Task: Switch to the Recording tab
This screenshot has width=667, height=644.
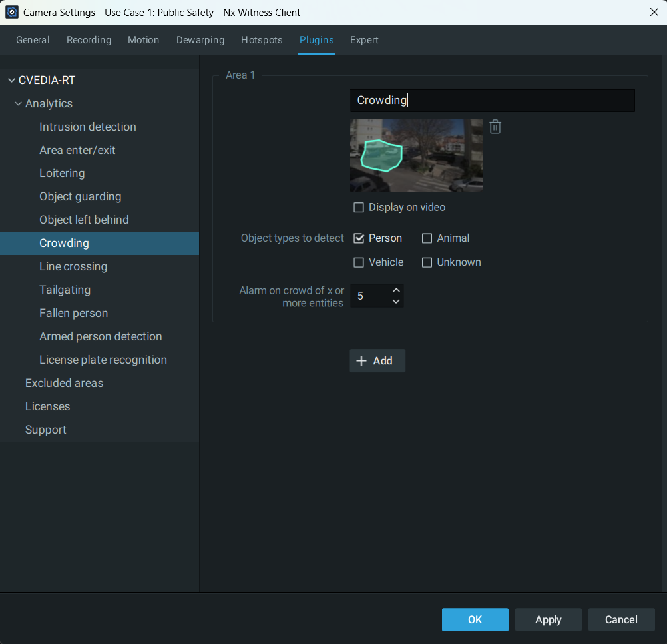Action: [x=89, y=40]
